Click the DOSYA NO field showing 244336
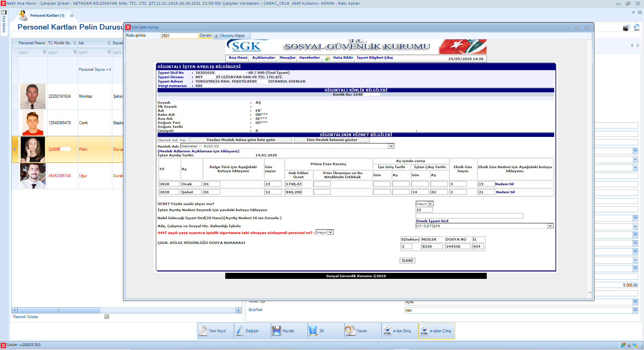Viewport: 644px width, 350px height. (x=458, y=247)
